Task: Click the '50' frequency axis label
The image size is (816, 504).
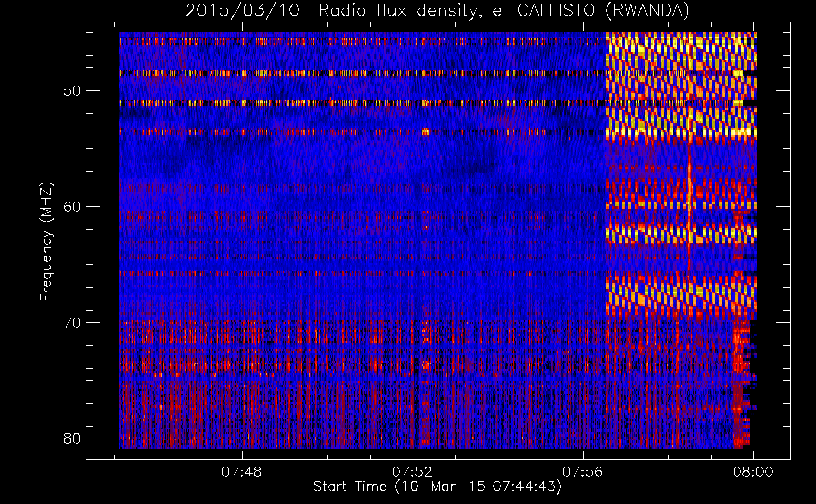Action: tap(73, 91)
